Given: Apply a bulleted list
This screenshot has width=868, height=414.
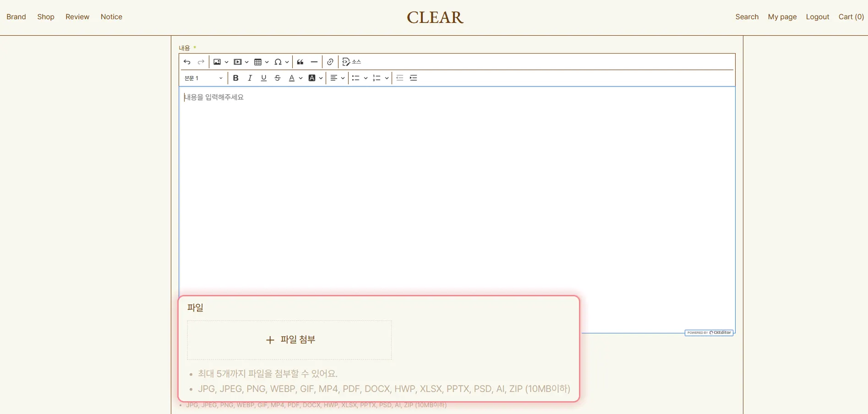Looking at the screenshot, I should pos(355,78).
